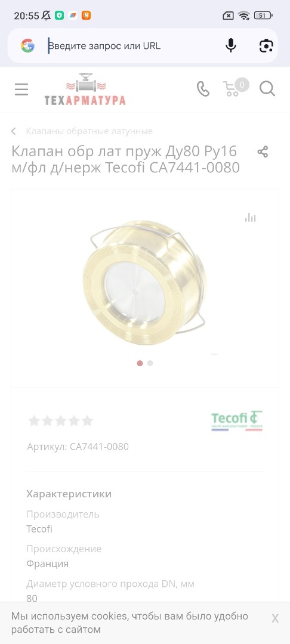Open Tecofi brand logo
290x644 pixels.
click(237, 420)
